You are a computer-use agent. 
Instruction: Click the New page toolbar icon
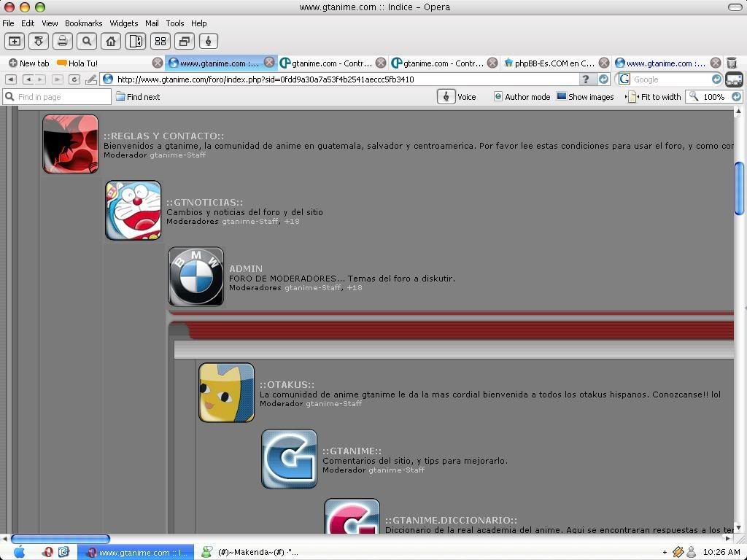click(x=15, y=42)
